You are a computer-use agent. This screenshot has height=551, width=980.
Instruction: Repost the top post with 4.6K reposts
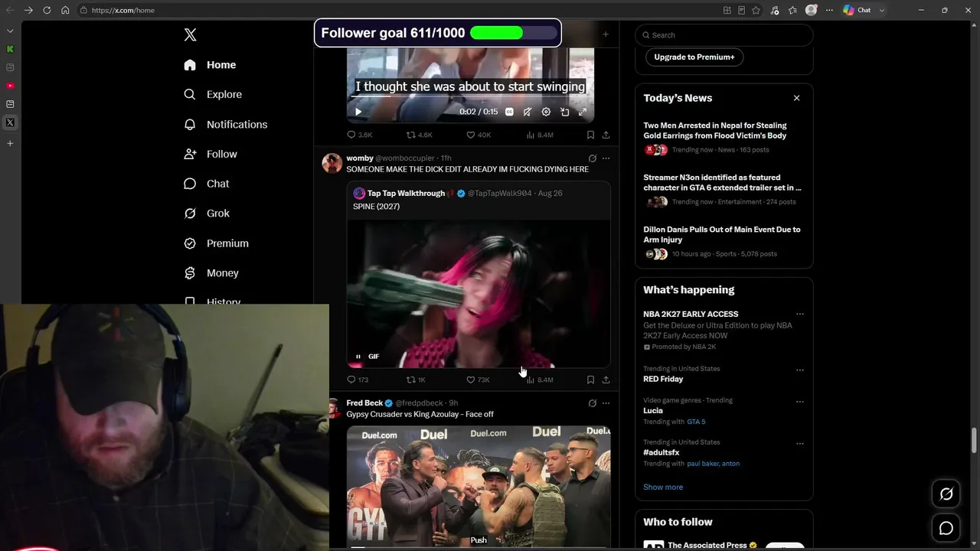coord(419,135)
